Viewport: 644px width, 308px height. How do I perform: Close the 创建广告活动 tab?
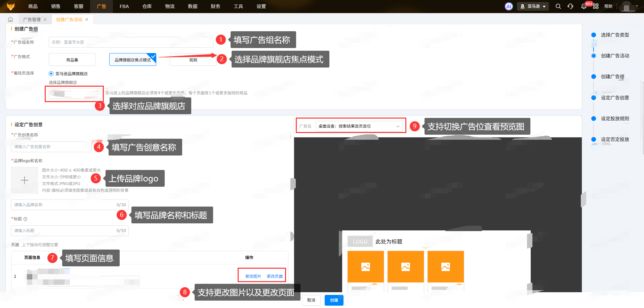tap(87, 19)
